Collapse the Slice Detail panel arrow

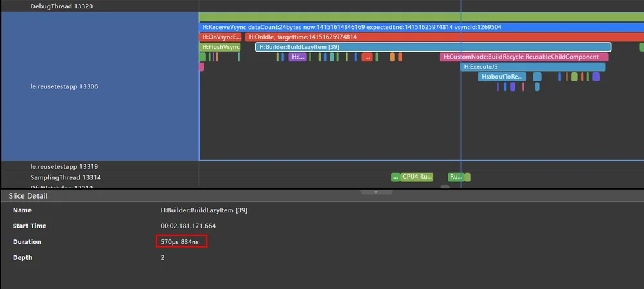376,192
